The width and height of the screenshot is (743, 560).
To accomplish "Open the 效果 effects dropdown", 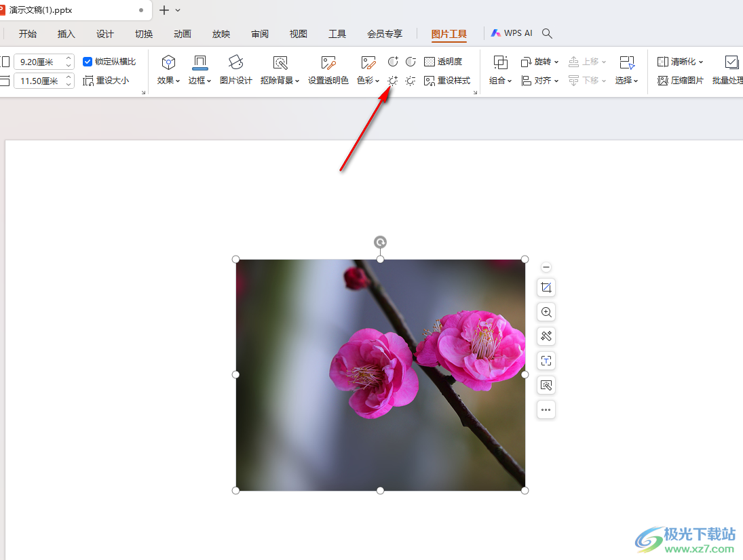I will tap(168, 70).
